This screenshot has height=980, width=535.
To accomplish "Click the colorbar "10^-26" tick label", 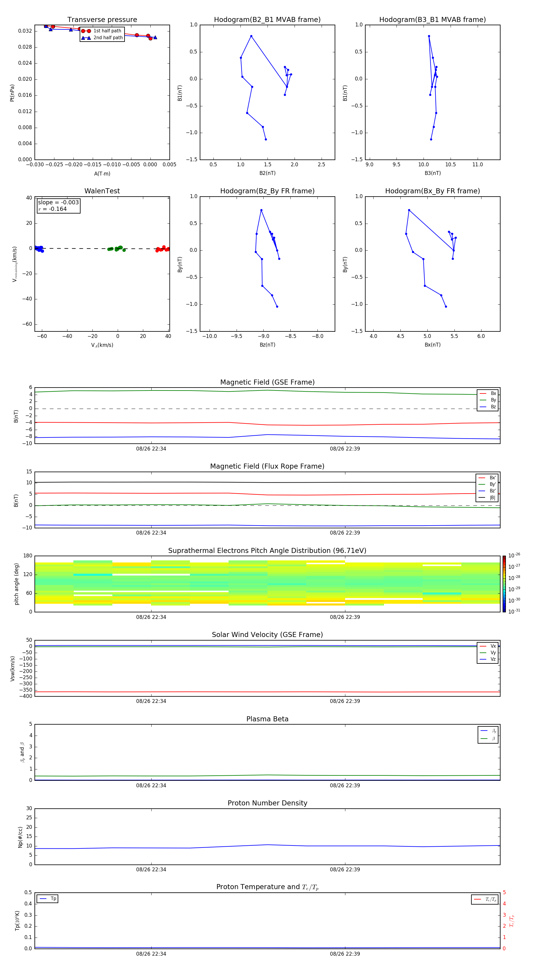I will pos(514,555).
